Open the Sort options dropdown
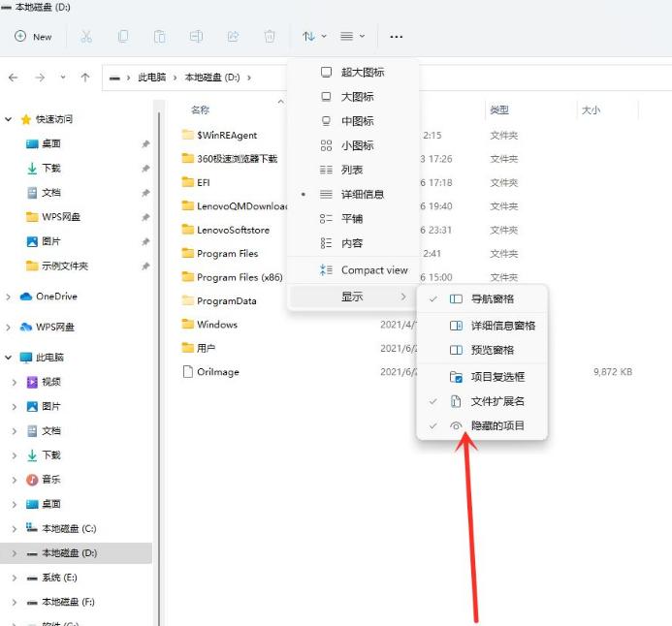Screen dimensions: 672x626 coord(314,37)
